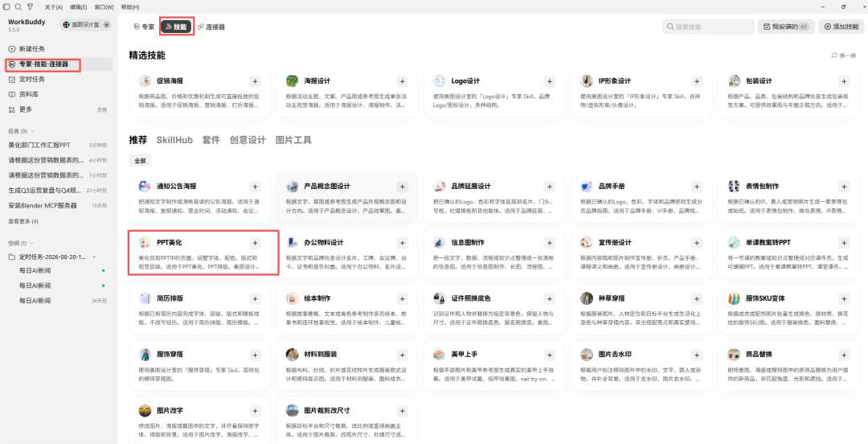Collapse the 任务 (9) section chevron
Image resolution: width=868 pixels, height=444 pixels.
tap(33, 131)
